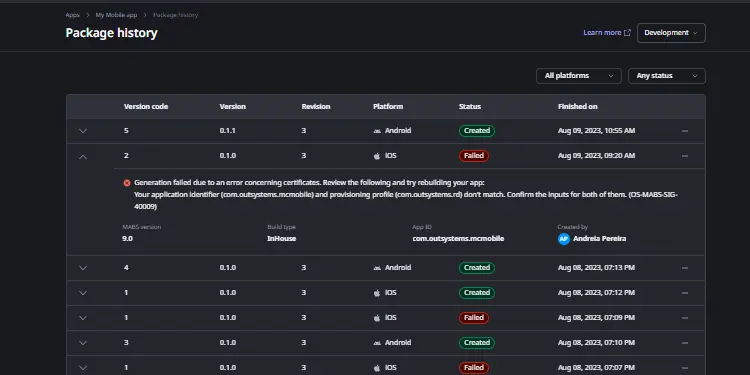Open more options for the 07:12 PM row

click(x=685, y=292)
